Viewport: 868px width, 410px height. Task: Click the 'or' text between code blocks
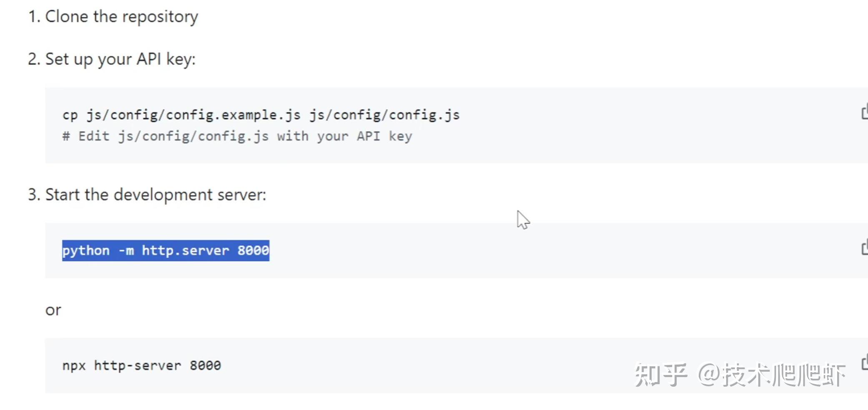[53, 310]
